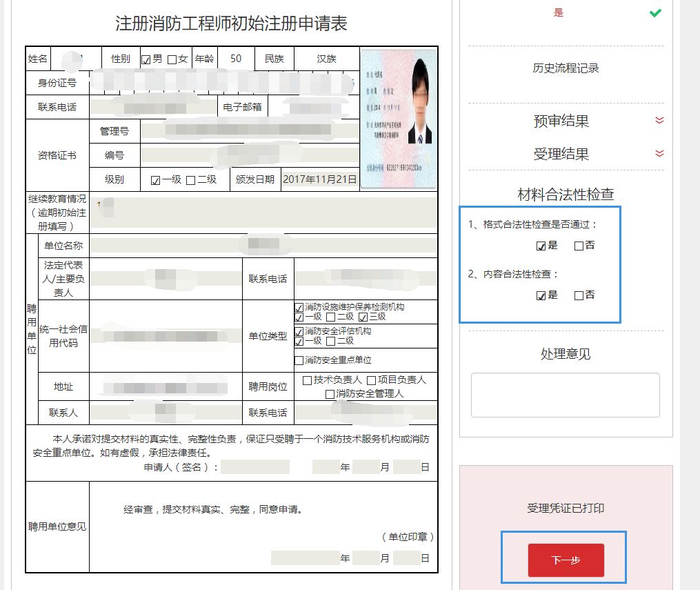The image size is (700, 590).
Task: Check 否 for 格式合法性检查
Action: pyautogui.click(x=577, y=245)
